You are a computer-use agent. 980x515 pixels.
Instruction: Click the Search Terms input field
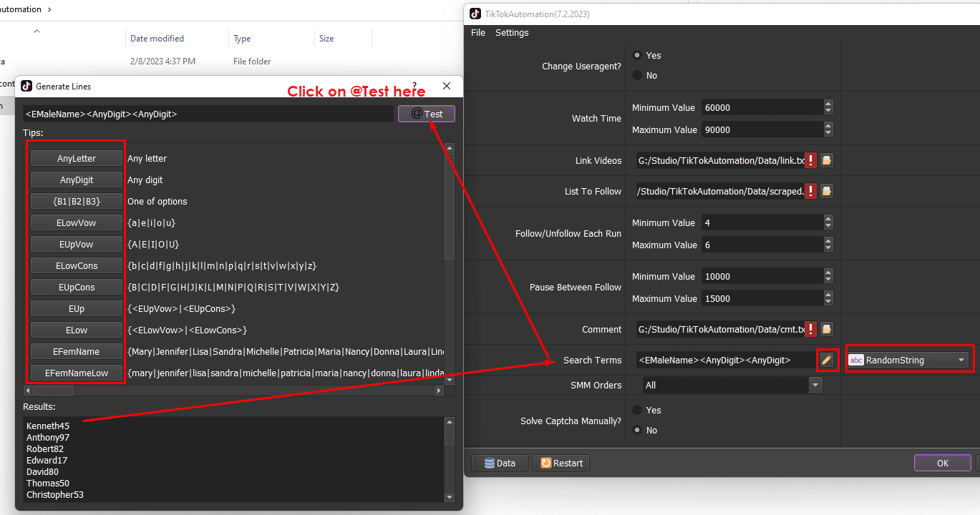tap(725, 360)
